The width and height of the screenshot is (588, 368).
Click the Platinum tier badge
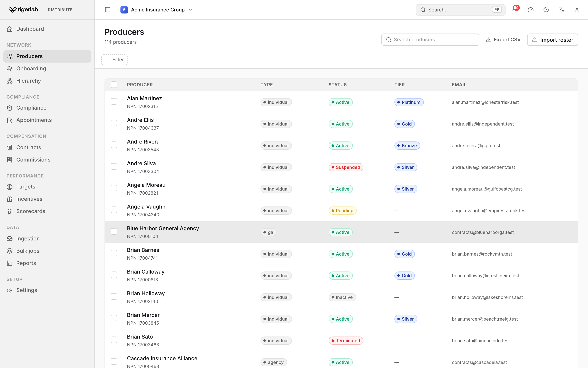[409, 102]
